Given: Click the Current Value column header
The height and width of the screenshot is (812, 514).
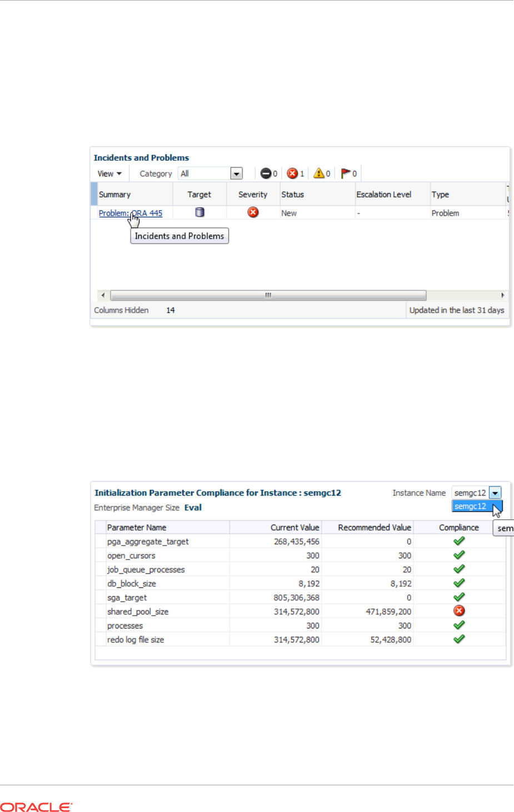Looking at the screenshot, I should point(276,527).
